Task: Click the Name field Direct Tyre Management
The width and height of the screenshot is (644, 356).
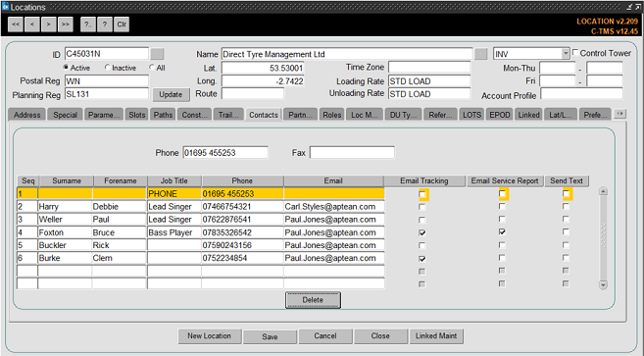Action: 347,54
